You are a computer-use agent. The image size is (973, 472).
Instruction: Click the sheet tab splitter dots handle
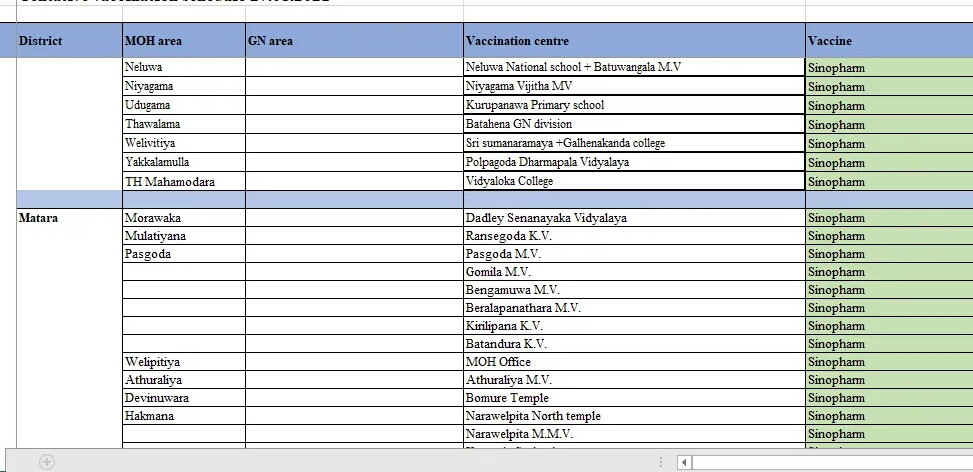(661, 462)
